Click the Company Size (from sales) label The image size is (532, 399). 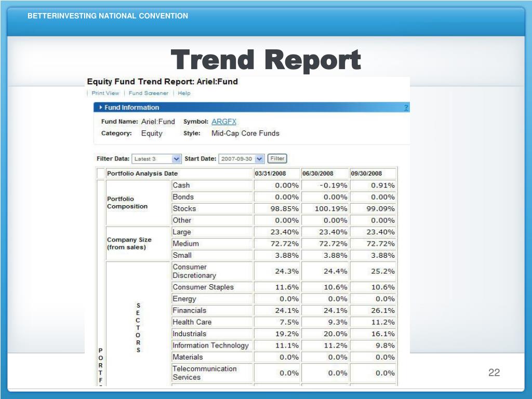tap(129, 243)
